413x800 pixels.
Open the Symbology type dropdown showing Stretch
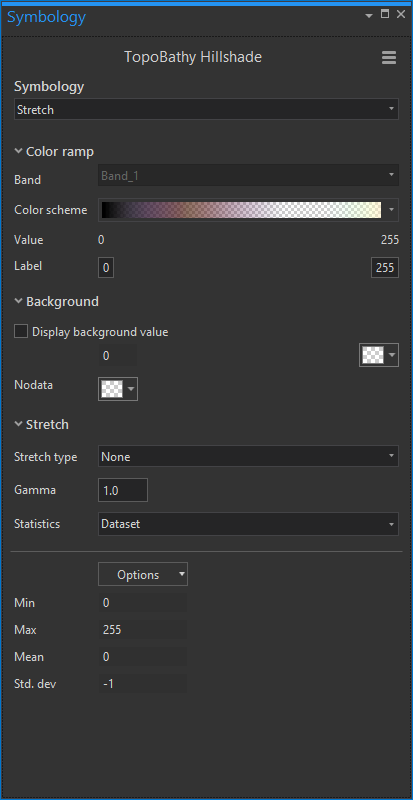point(206,109)
